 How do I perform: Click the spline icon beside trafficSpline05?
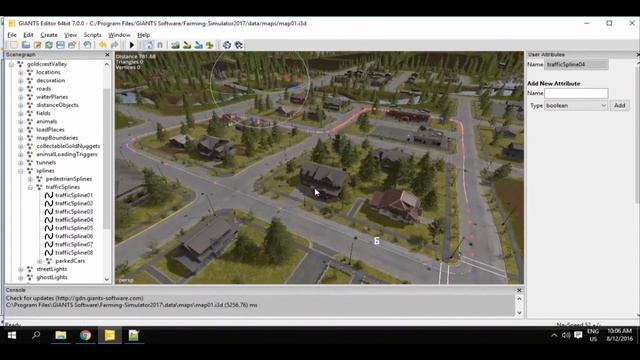coord(49,228)
